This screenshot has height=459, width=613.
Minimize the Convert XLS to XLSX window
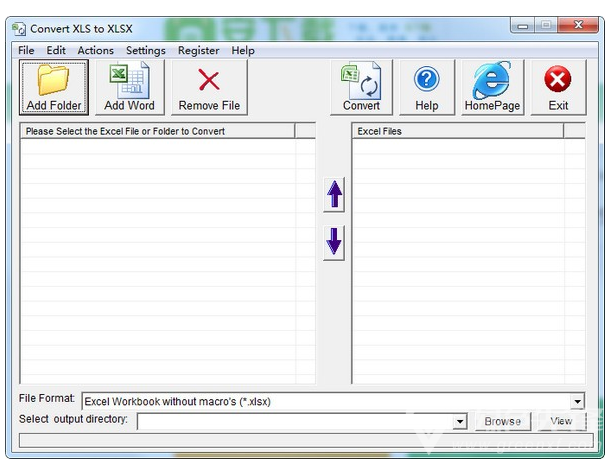point(523,26)
